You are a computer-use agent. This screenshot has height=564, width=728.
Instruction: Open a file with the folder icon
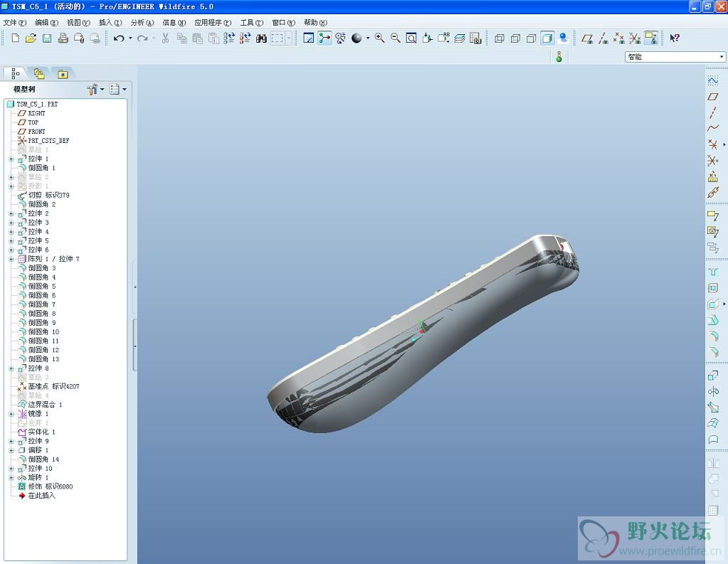tap(31, 38)
